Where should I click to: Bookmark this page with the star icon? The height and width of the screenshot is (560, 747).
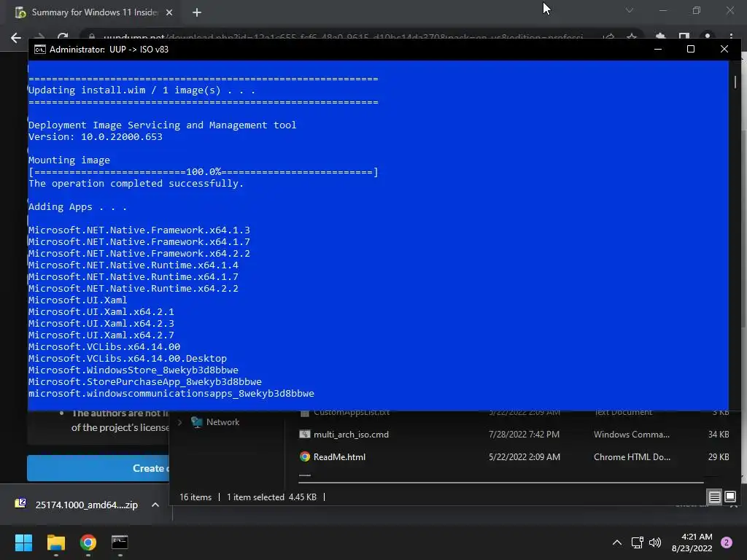point(631,36)
